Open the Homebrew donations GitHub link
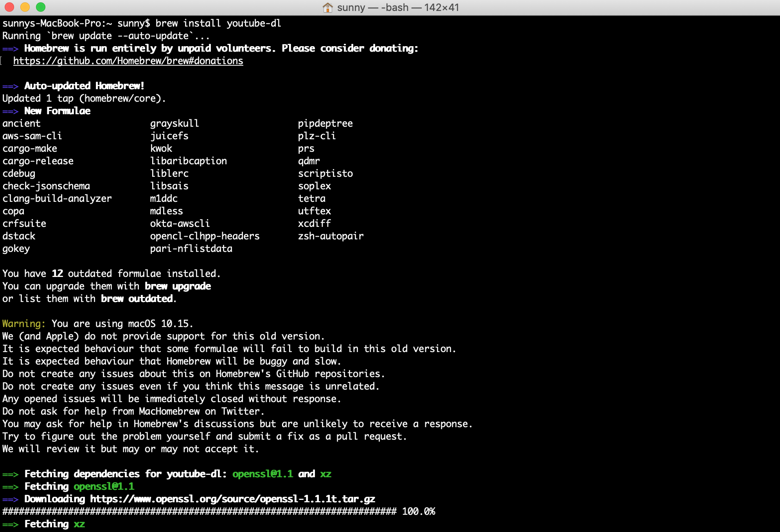The image size is (780, 532). coord(128,61)
